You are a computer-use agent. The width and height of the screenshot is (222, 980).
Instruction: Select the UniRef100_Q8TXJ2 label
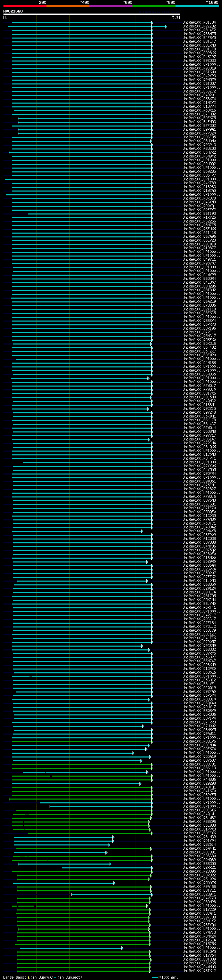(x=199, y=971)
